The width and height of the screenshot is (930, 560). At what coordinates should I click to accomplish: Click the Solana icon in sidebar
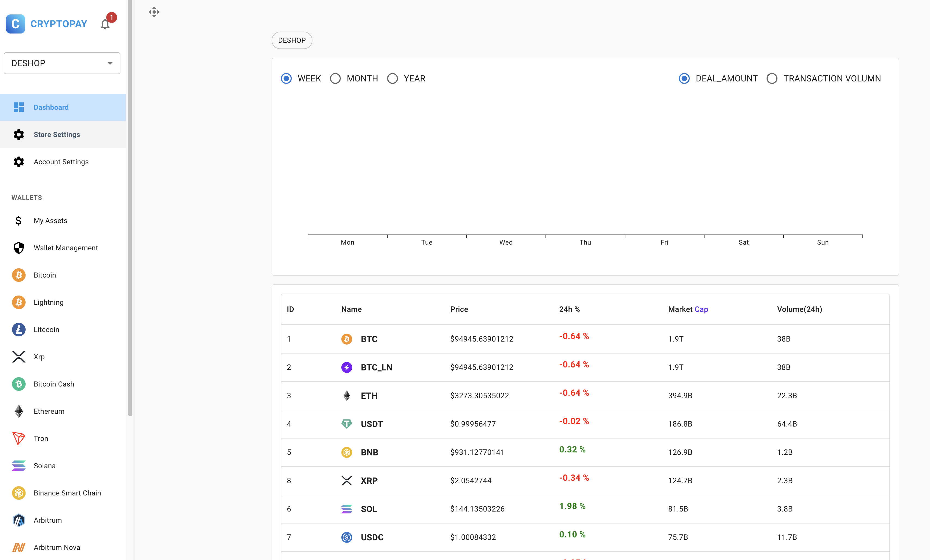[x=19, y=465]
